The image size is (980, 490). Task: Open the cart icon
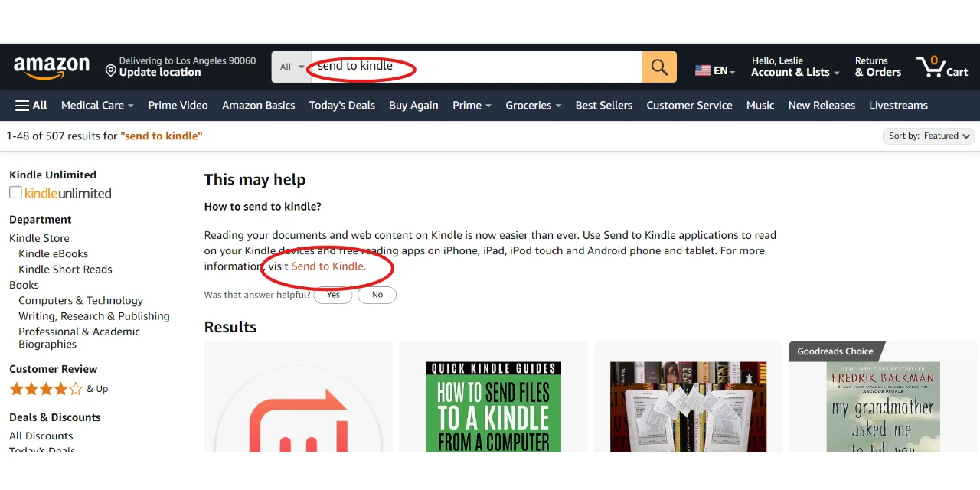[942, 67]
